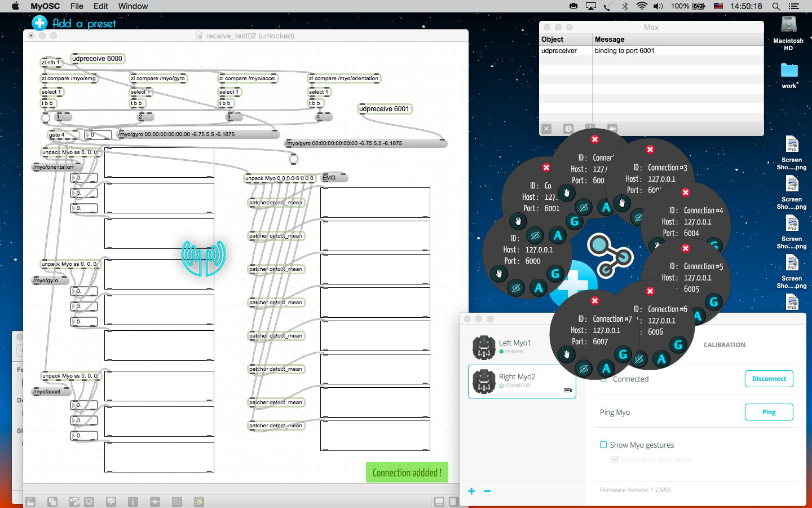Click the "Firmware Version 1.2.955" text
812x508 pixels.
tap(635, 490)
